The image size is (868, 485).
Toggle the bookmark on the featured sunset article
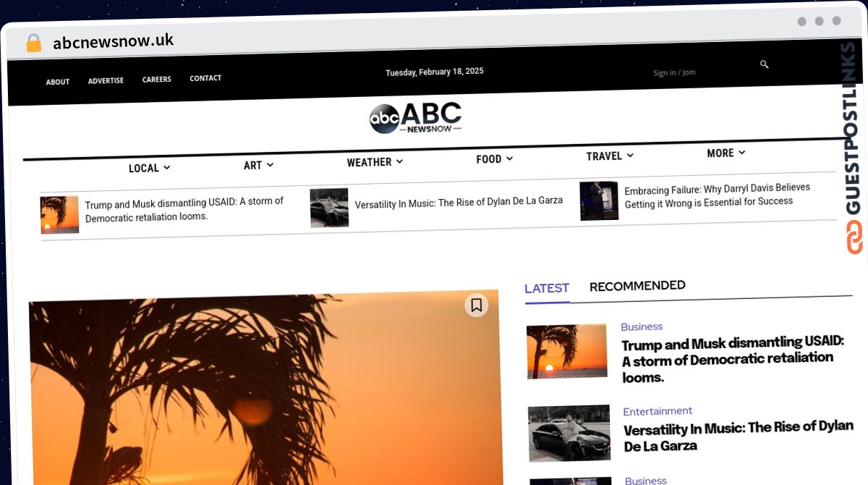point(476,305)
